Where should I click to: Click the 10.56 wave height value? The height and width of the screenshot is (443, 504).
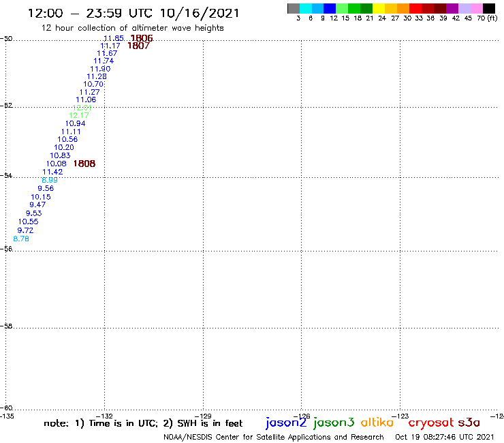pyautogui.click(x=67, y=140)
